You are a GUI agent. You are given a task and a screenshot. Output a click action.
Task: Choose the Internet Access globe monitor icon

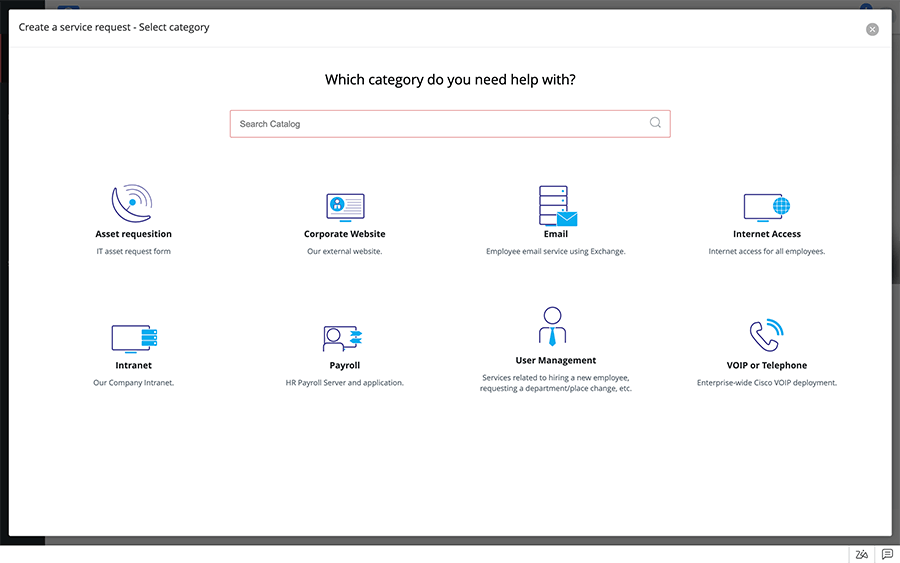767,207
